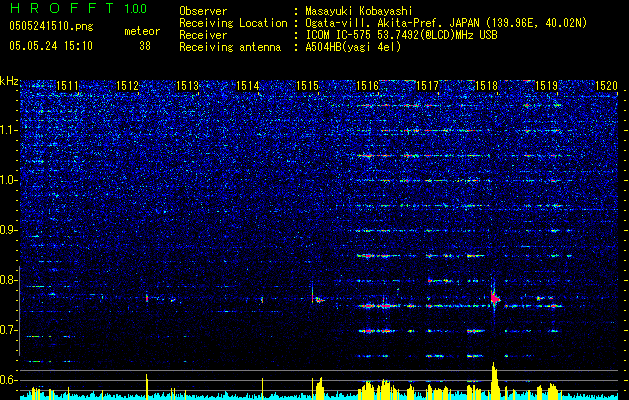Click the 1513 time marker
This screenshot has width=629, height=400.
(x=187, y=85)
